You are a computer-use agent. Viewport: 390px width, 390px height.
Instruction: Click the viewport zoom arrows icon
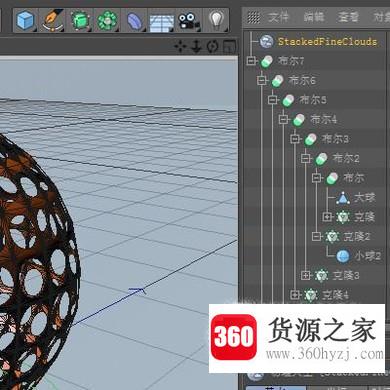tap(196, 47)
